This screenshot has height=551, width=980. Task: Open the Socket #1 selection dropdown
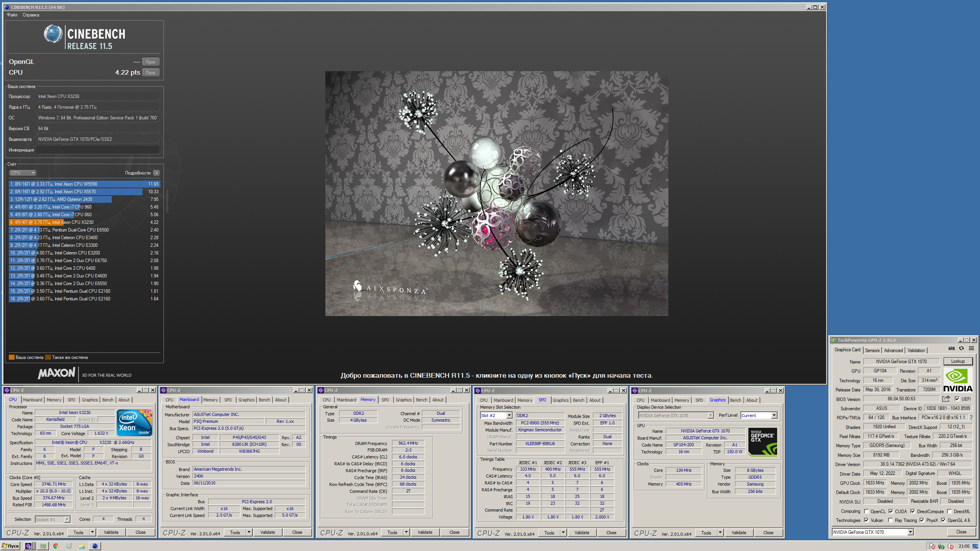(x=53, y=519)
